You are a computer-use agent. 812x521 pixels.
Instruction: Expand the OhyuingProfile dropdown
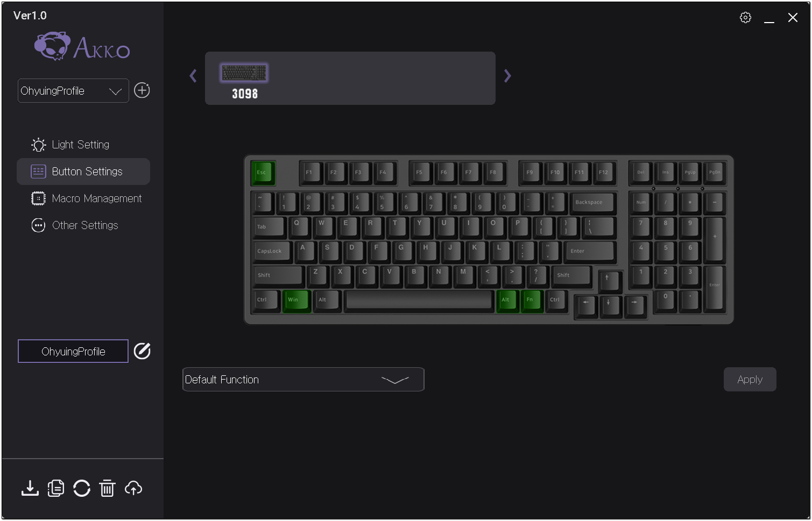point(73,91)
